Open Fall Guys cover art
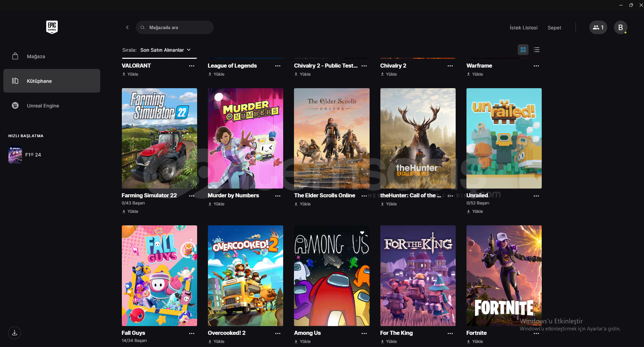 point(159,276)
